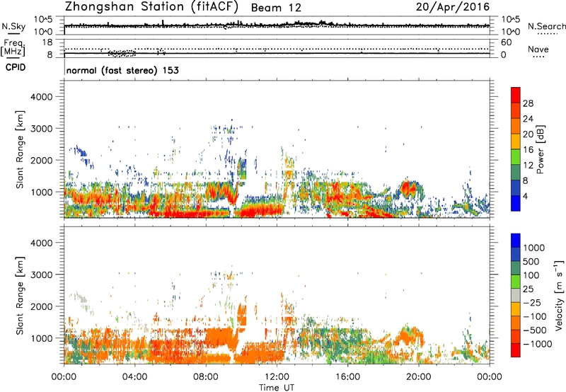Click the "-25" Velocity color bar label
566x392 pixels.
pyautogui.click(x=532, y=303)
